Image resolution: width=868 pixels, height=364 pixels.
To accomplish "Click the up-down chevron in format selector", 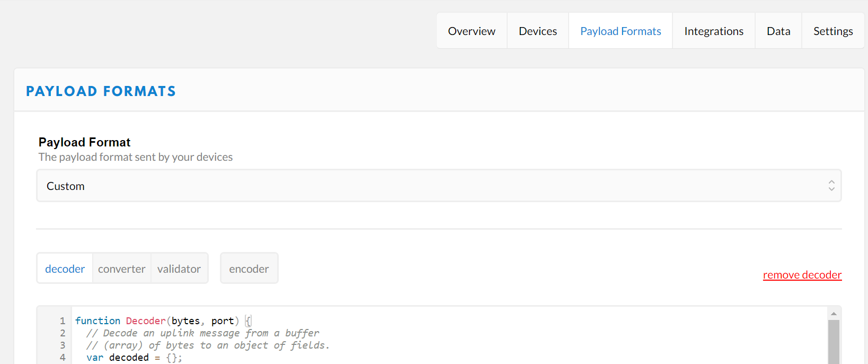I will pyautogui.click(x=831, y=186).
